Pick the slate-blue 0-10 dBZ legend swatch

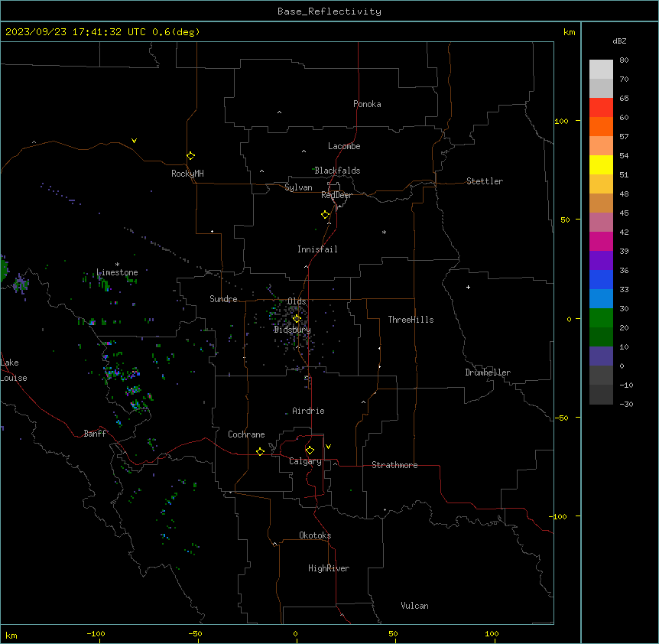point(601,356)
